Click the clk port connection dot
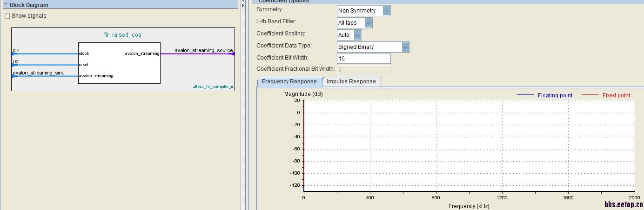The height and width of the screenshot is (210, 644). pos(13,54)
